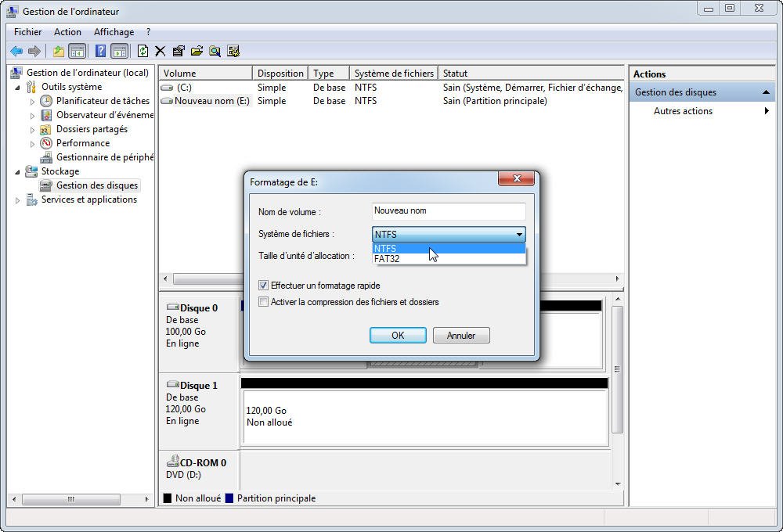Expand Observateur d'événements arrow

(32, 116)
